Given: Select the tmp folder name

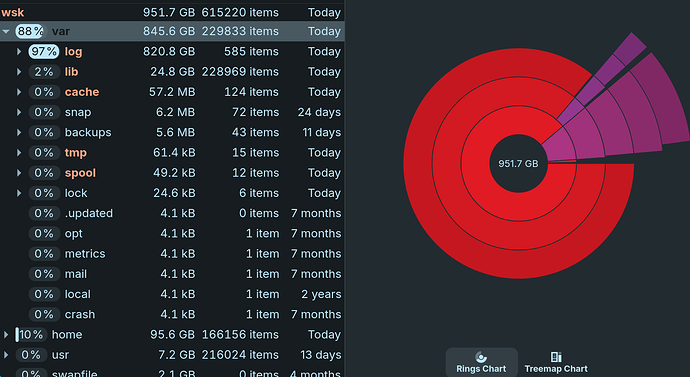Looking at the screenshot, I should point(76,153).
